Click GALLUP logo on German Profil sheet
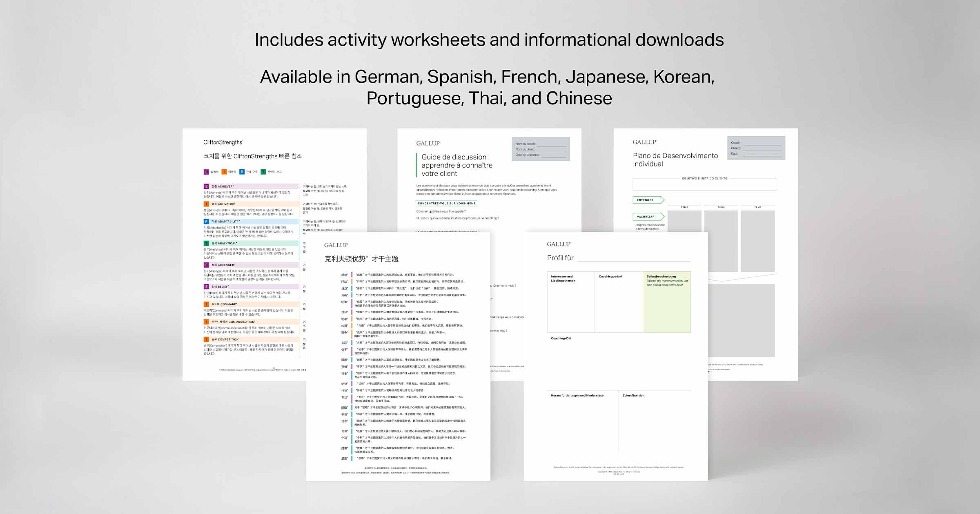 [x=559, y=244]
